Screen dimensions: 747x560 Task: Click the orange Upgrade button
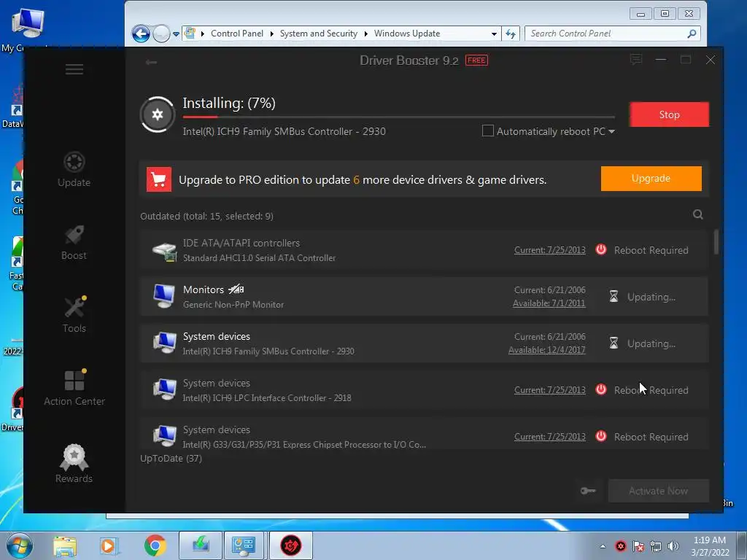(x=651, y=179)
